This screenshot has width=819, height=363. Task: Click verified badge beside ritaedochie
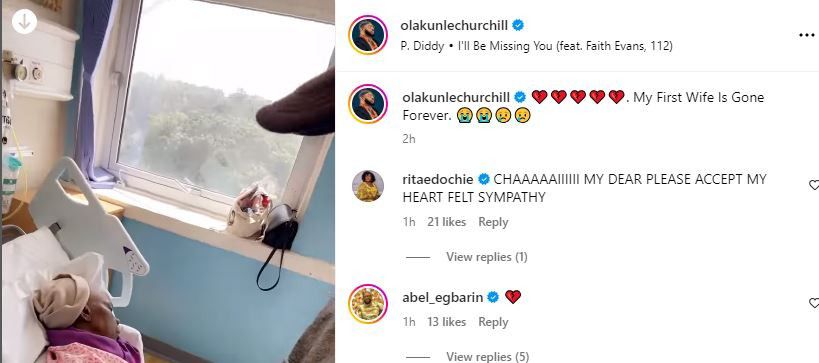click(x=484, y=180)
